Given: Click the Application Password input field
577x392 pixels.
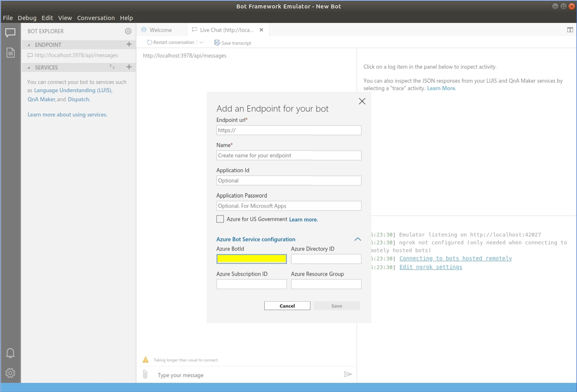Looking at the screenshot, I should 289,206.
